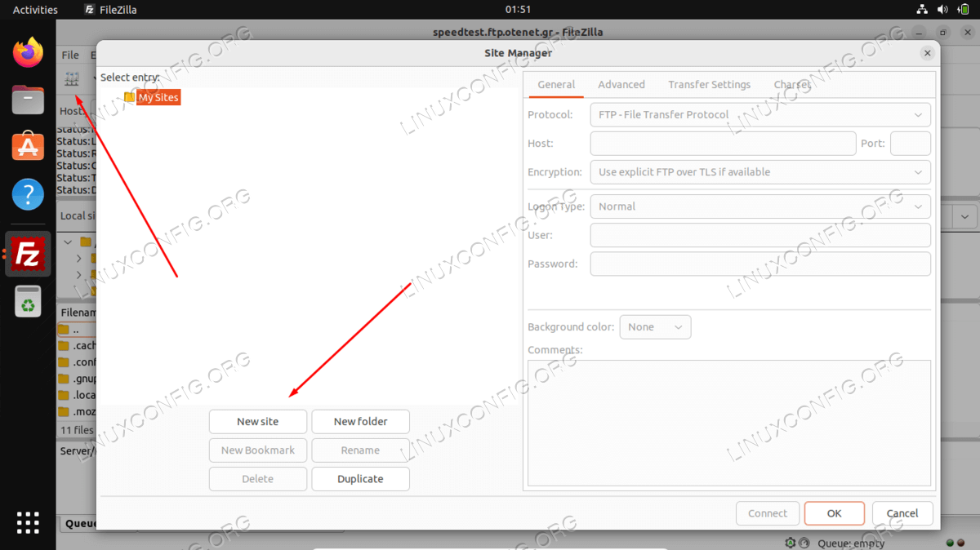980x550 pixels.
Task: Click Cancel in the Site Manager
Action: (902, 513)
